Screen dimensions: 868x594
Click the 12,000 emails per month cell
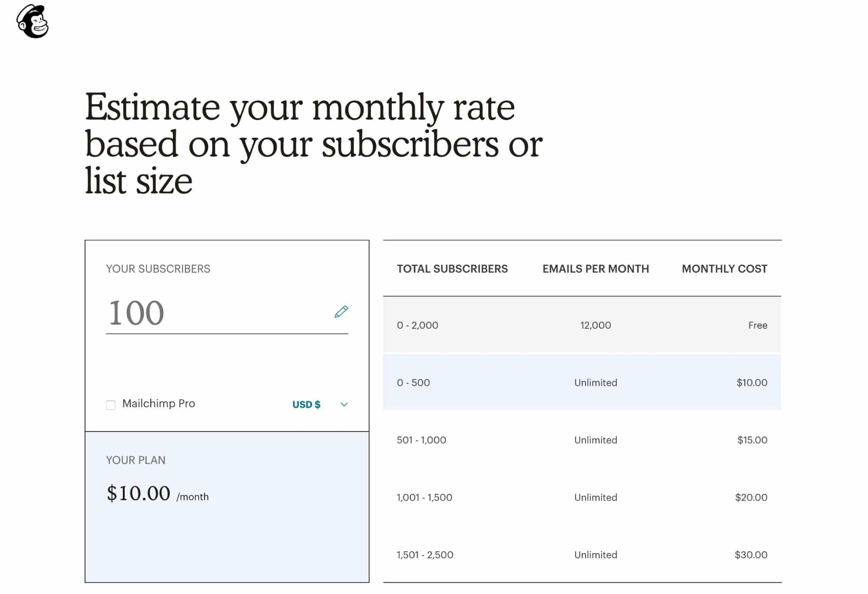point(596,325)
